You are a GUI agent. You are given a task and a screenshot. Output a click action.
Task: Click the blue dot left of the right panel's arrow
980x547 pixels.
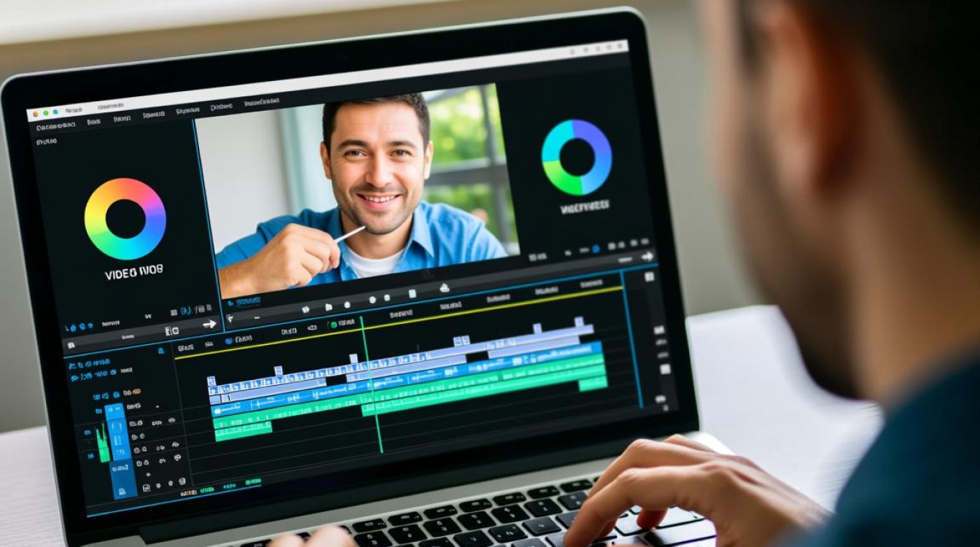[x=595, y=249]
